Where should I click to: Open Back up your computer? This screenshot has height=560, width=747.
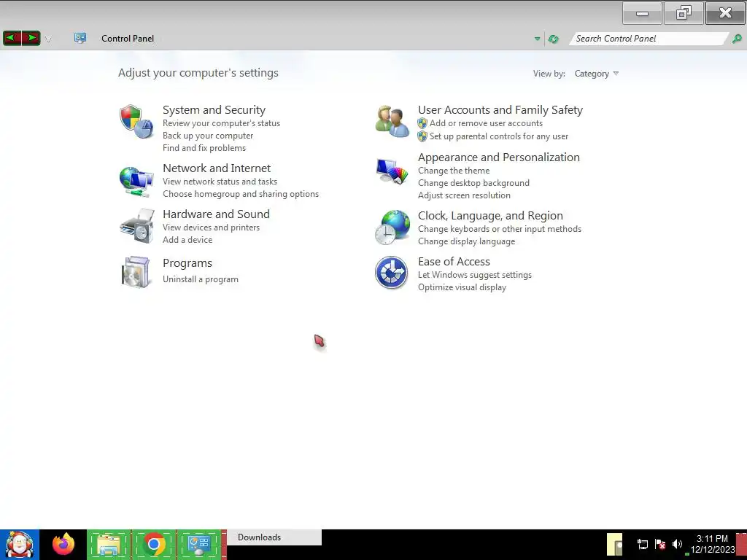(x=208, y=136)
